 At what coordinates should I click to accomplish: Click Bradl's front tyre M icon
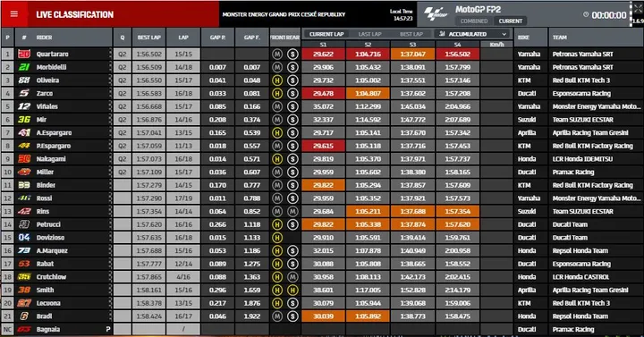[x=277, y=316]
